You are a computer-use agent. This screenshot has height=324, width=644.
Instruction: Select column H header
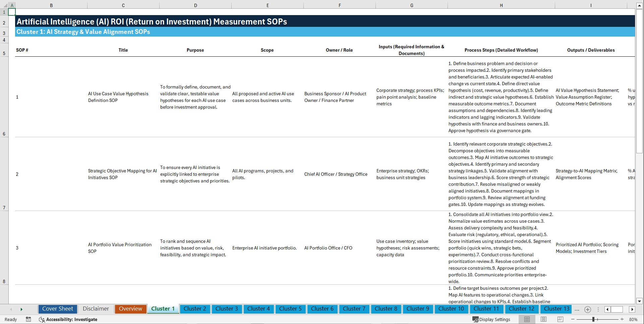[501, 5]
